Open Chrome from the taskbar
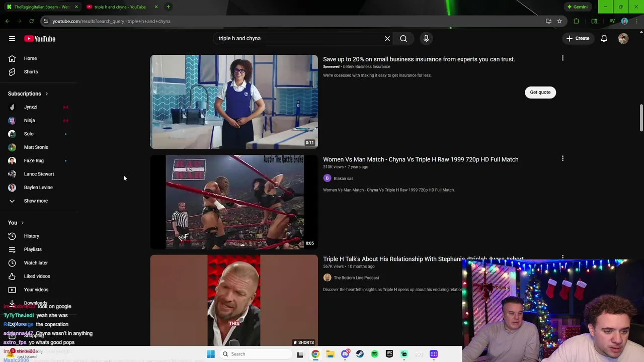 pos(315,354)
